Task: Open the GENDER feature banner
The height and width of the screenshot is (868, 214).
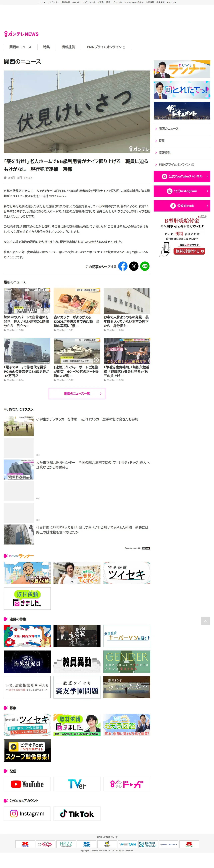Action: pos(127,662)
